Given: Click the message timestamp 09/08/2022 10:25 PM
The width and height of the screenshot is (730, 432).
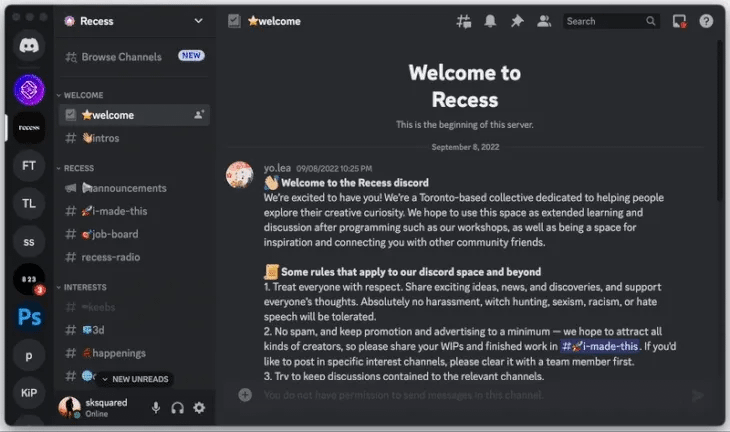Looking at the screenshot, I should pos(334,169).
